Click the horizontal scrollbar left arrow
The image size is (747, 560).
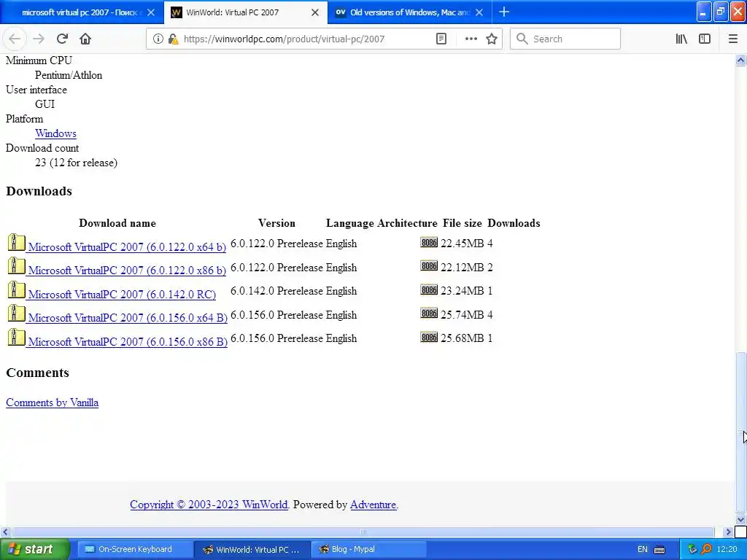(5, 532)
